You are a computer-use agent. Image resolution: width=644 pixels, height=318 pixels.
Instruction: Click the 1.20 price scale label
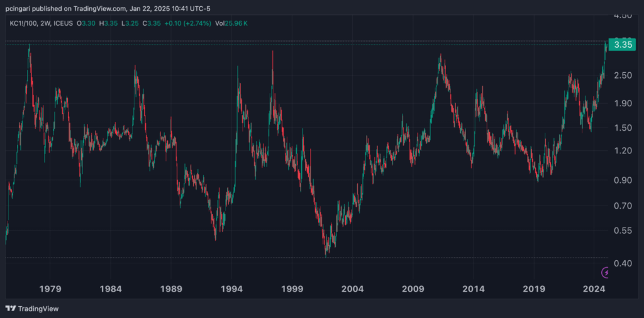point(623,151)
